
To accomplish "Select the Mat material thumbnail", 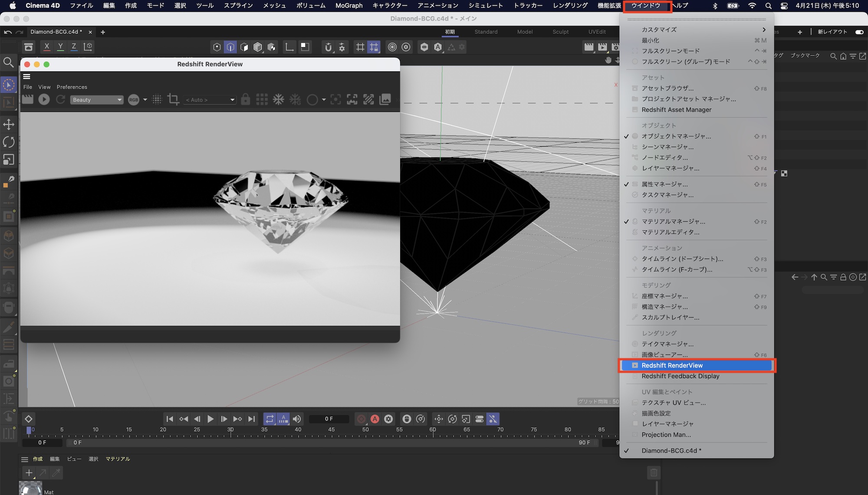I will [30, 488].
